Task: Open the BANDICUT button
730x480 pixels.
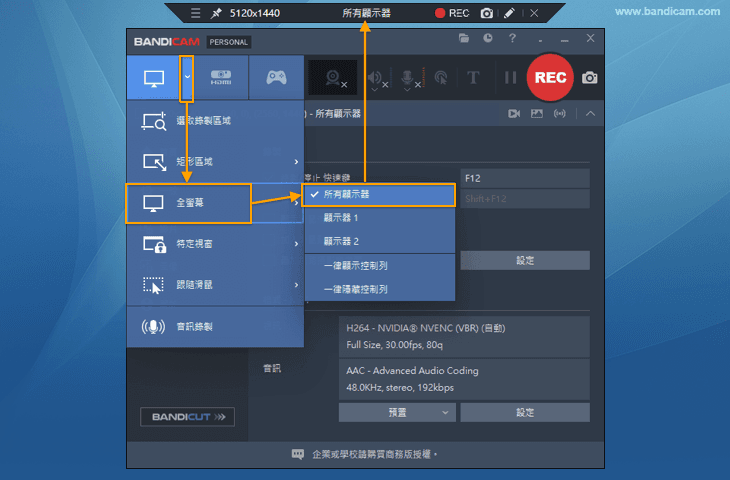Action: (x=187, y=417)
